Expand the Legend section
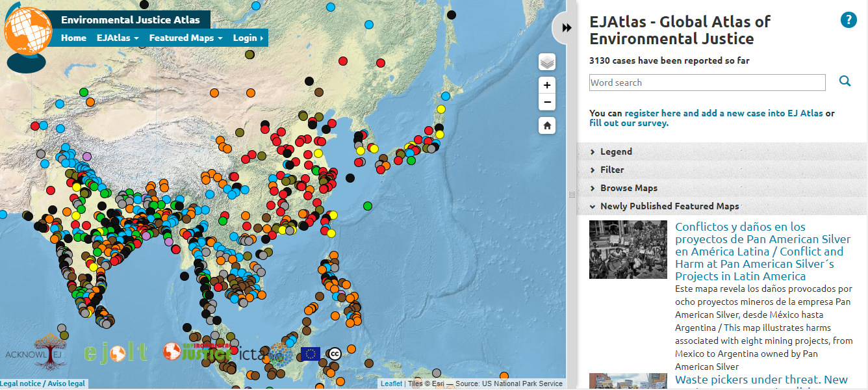The image size is (868, 390). 615,151
